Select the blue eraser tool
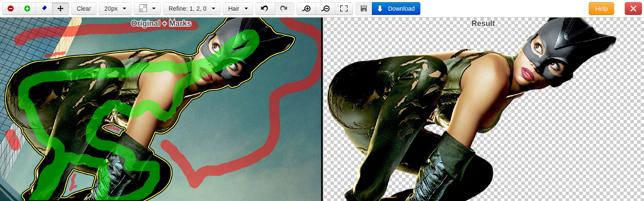The image size is (644, 201). point(44,9)
